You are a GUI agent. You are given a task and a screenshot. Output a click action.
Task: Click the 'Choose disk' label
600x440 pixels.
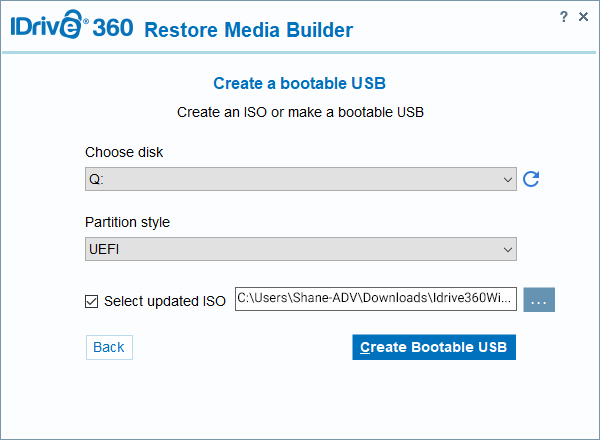124,152
